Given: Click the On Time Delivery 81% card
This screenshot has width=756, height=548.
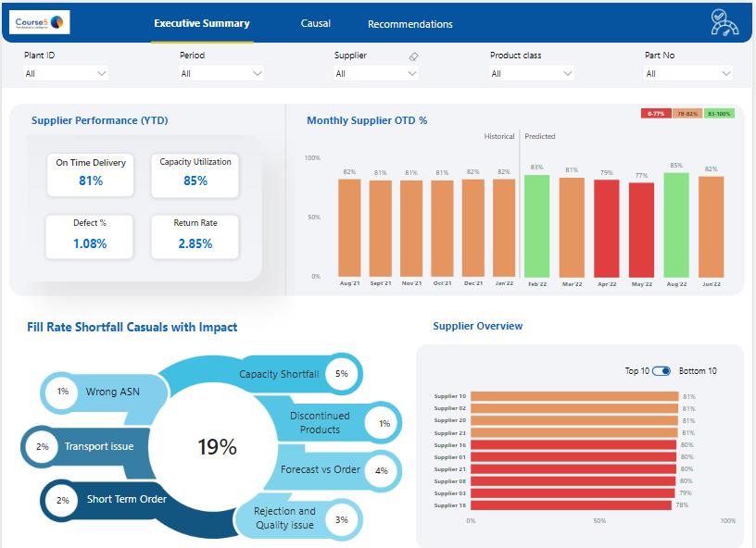Looking at the screenshot, I should tap(91, 175).
